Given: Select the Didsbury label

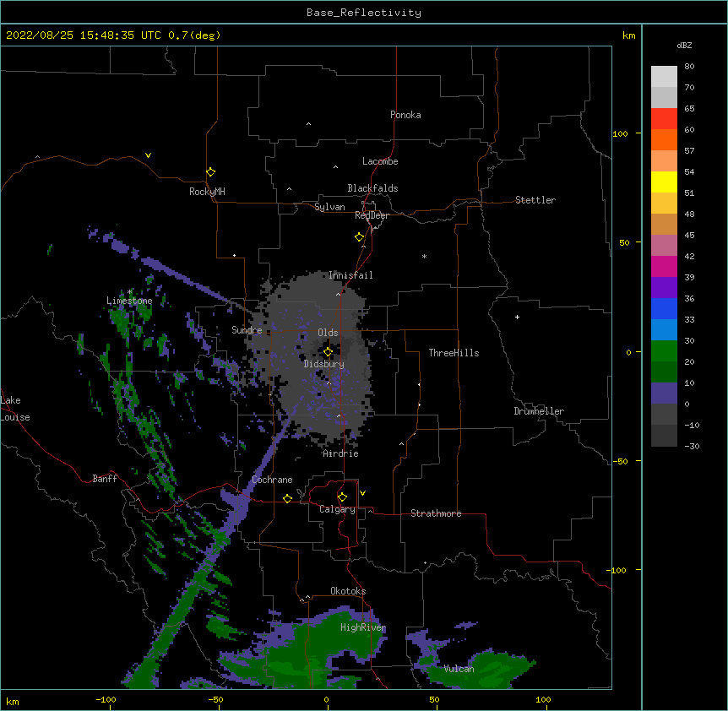Looking at the screenshot, I should coord(324,364).
